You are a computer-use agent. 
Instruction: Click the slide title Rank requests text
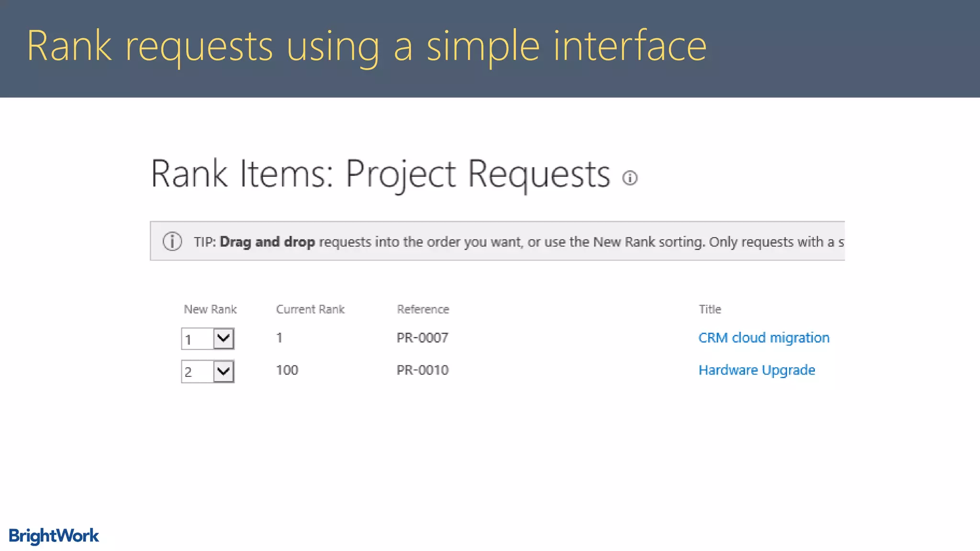tap(366, 46)
